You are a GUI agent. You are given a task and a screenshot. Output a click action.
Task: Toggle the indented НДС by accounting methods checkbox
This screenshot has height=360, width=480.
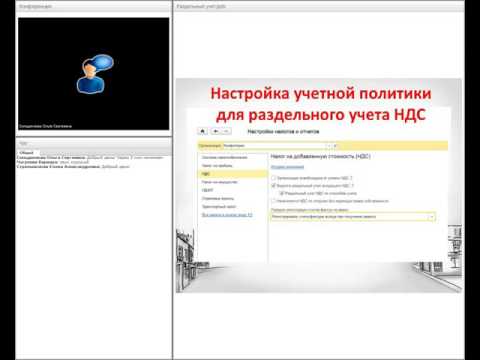coord(282,193)
